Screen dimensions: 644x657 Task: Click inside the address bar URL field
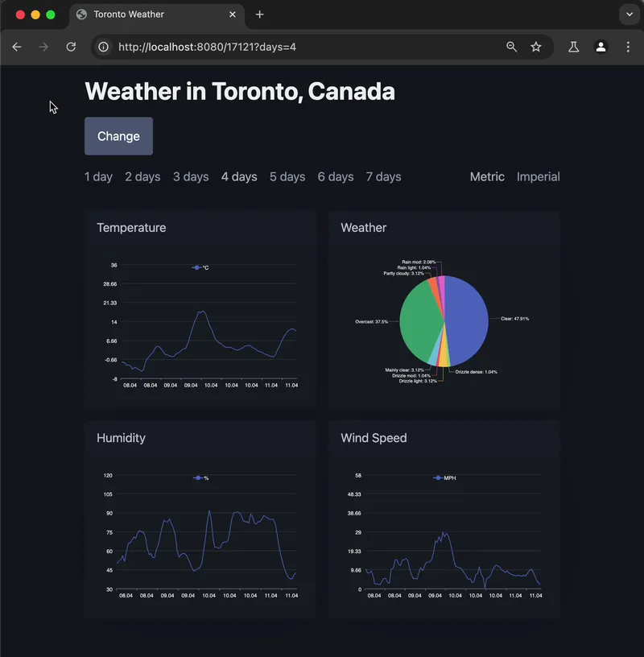click(x=242, y=47)
